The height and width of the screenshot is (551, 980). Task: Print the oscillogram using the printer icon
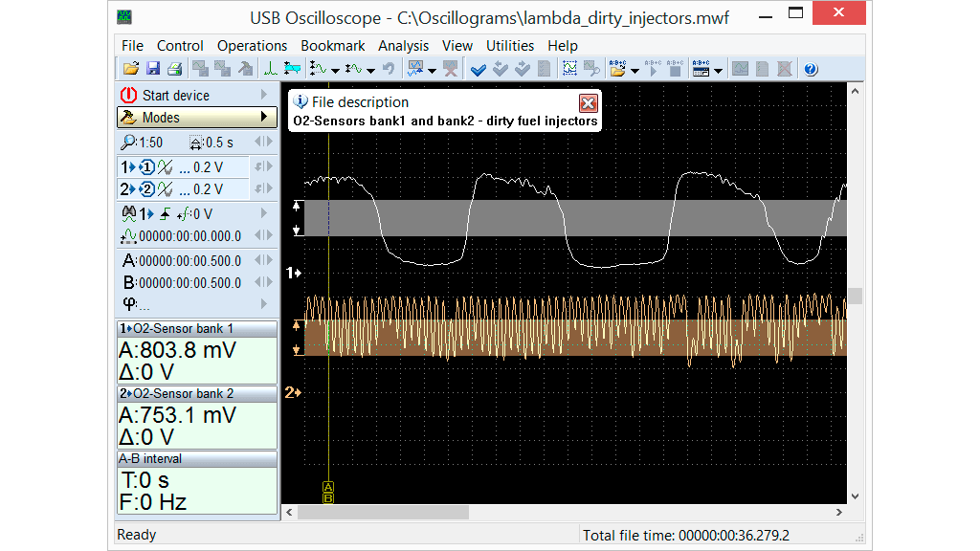tap(175, 69)
